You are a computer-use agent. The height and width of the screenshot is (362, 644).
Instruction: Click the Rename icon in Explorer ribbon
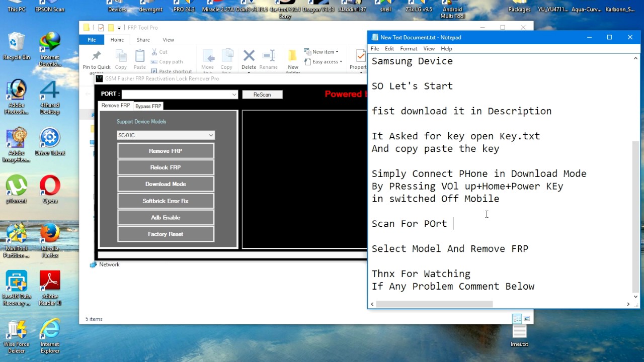coord(268,59)
